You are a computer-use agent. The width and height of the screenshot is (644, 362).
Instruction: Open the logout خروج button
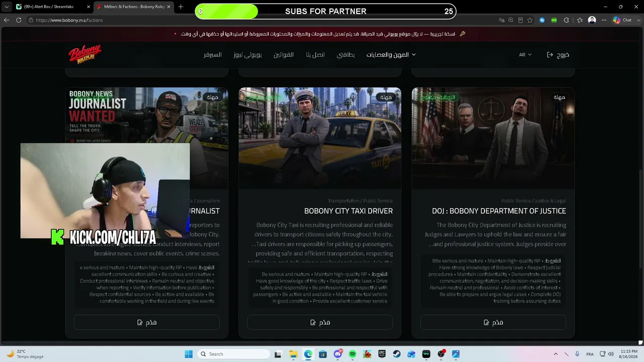558,55
